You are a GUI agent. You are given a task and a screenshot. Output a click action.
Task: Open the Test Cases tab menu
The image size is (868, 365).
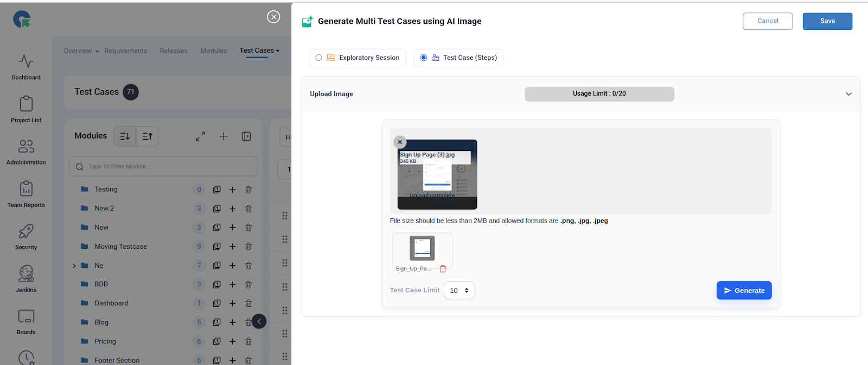(259, 51)
